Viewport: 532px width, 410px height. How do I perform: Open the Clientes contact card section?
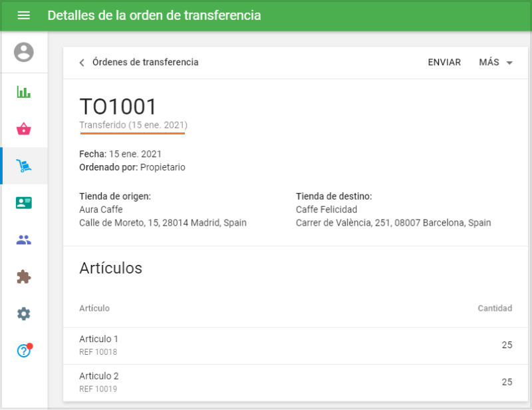pos(23,202)
